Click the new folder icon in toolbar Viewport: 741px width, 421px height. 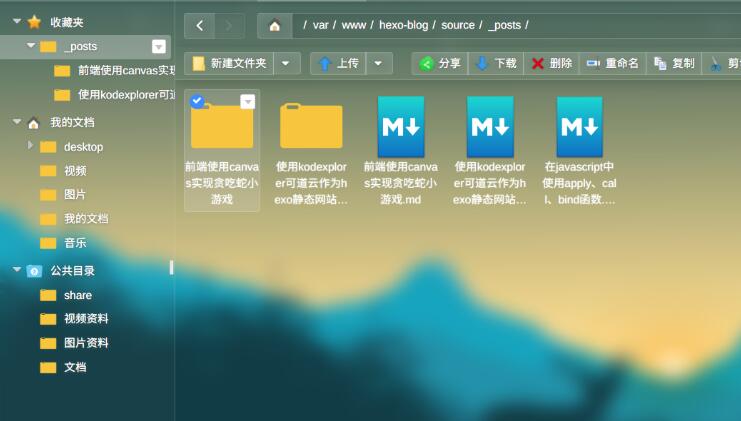(199, 63)
